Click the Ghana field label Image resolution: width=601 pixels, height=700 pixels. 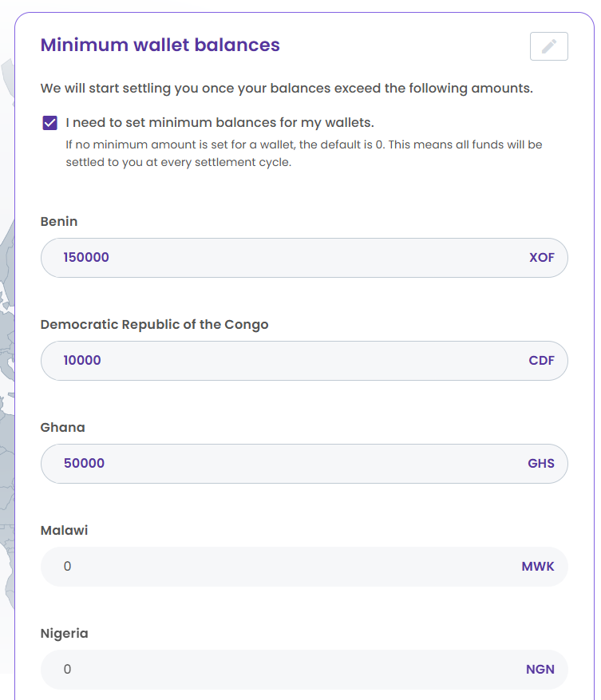(62, 427)
